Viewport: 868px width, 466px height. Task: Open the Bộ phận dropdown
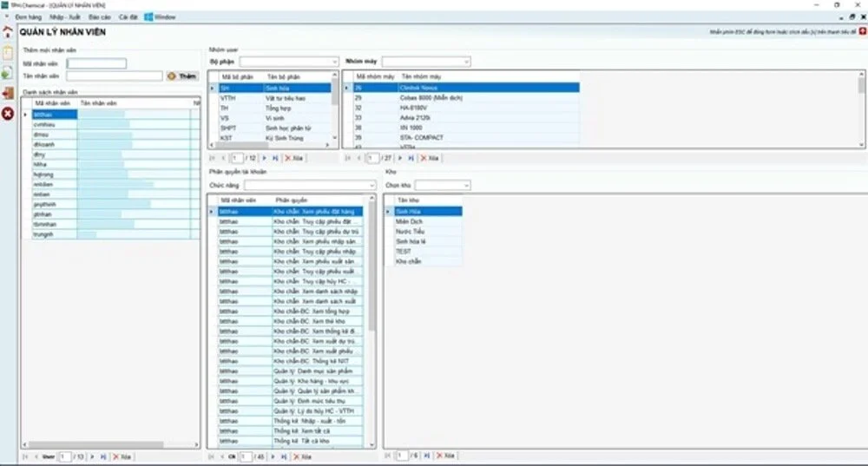334,62
